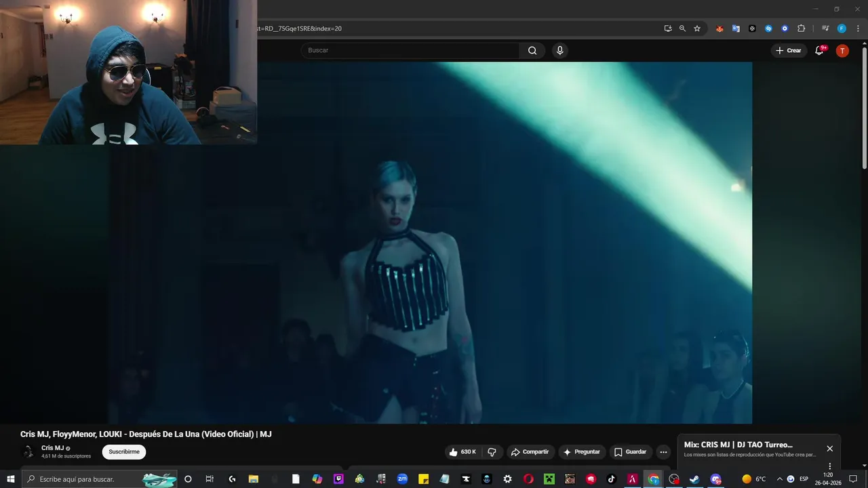The height and width of the screenshot is (488, 868).
Task: Open Opera browser from taskbar
Action: click(x=528, y=479)
